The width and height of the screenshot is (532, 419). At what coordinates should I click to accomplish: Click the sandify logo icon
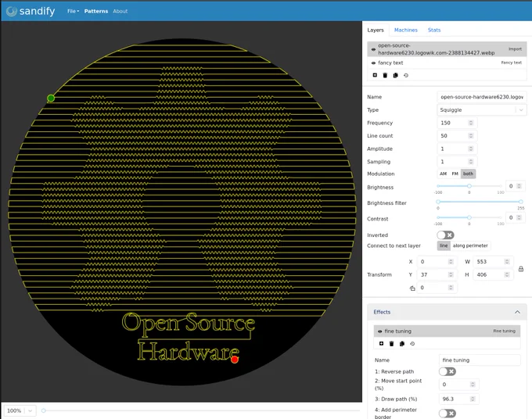(12, 11)
